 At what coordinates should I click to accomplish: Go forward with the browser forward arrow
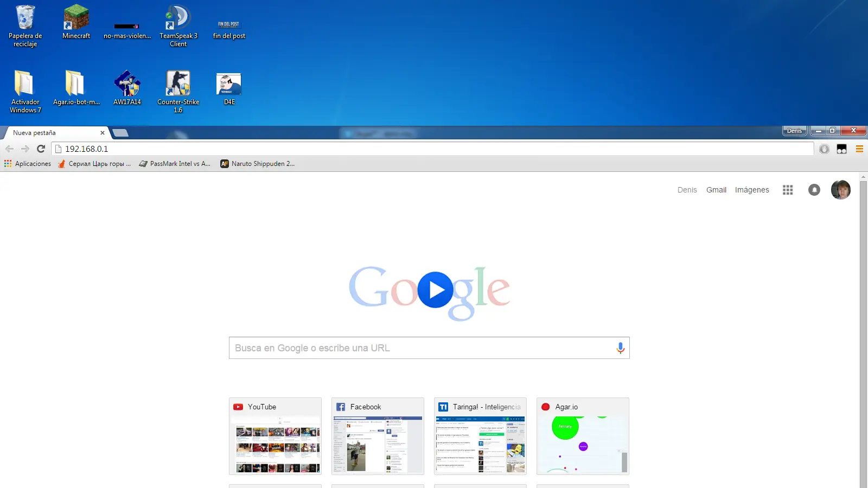(25, 149)
